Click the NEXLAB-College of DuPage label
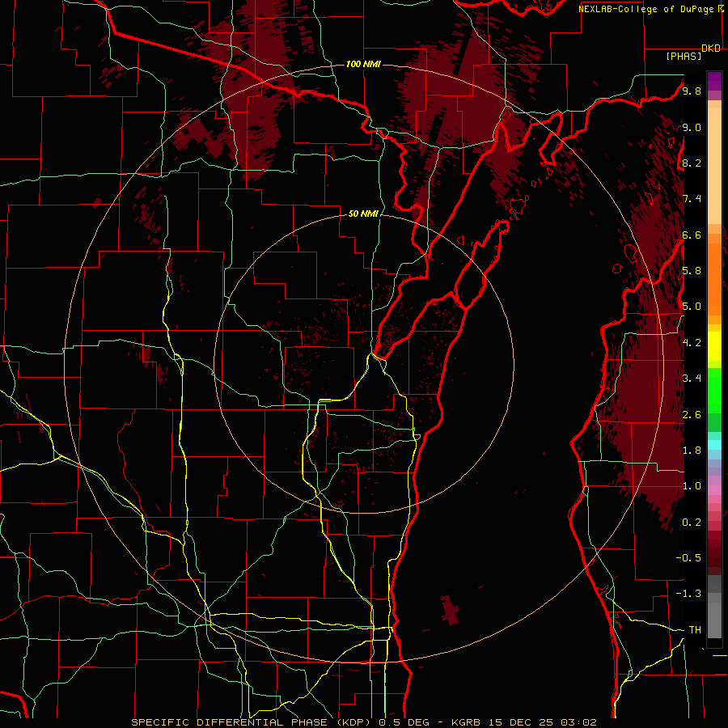This screenshot has height=728, width=728. 645,9
